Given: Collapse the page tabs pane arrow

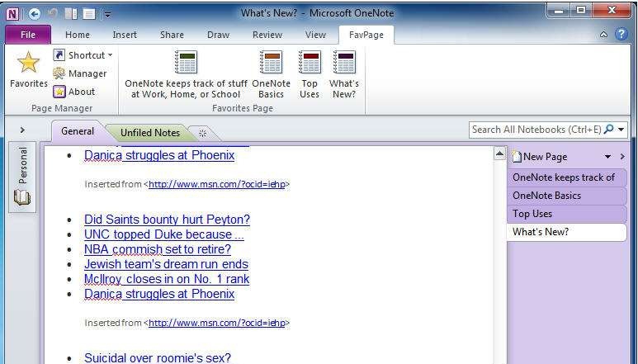Looking at the screenshot, I should 622,157.
